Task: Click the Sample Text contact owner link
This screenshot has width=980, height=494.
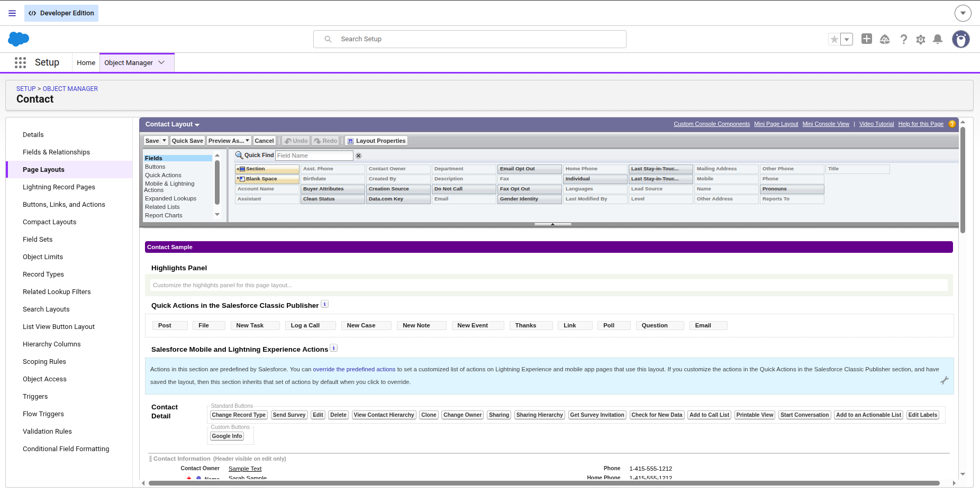Action: (245, 469)
